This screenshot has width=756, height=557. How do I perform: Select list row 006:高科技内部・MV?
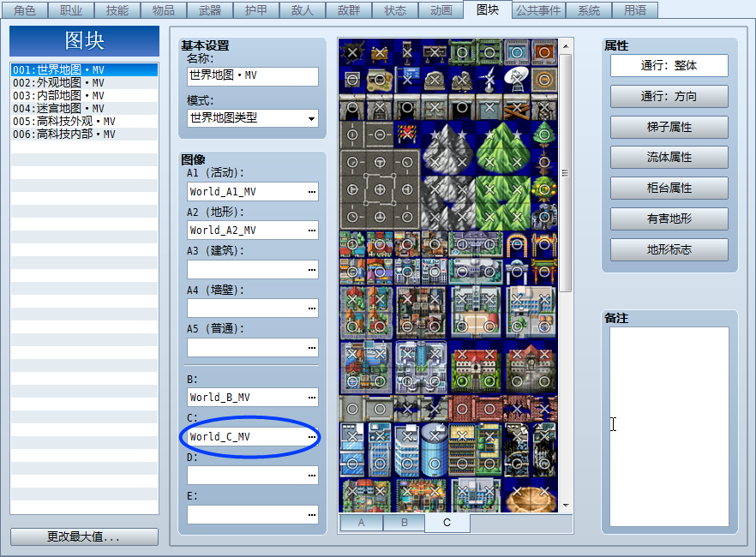(84, 134)
